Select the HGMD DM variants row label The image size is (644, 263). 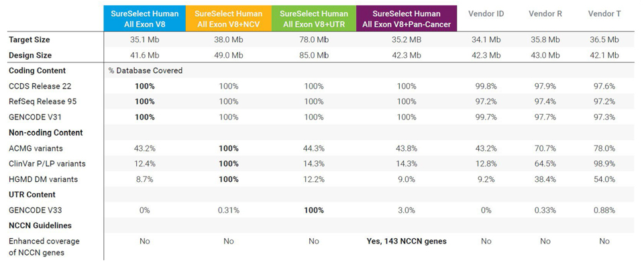point(43,179)
